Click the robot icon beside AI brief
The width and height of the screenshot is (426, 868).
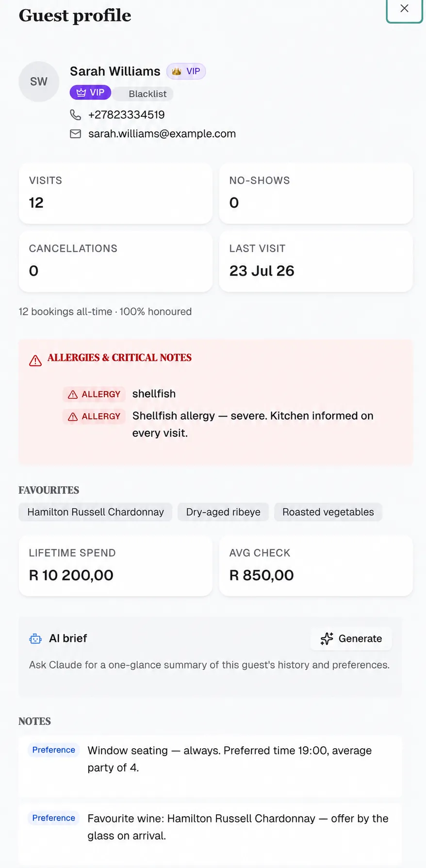35,639
